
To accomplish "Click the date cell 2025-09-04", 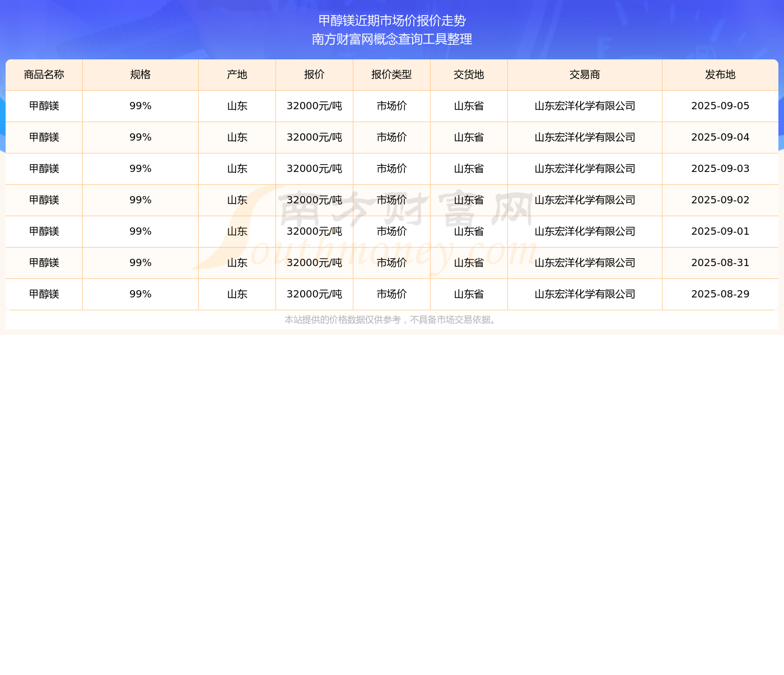I will (720, 138).
